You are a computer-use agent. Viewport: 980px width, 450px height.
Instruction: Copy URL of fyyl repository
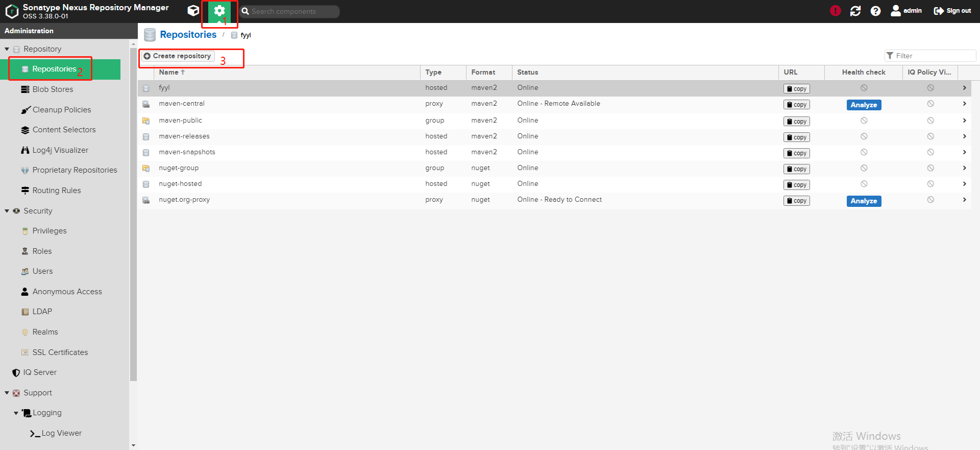tap(797, 89)
